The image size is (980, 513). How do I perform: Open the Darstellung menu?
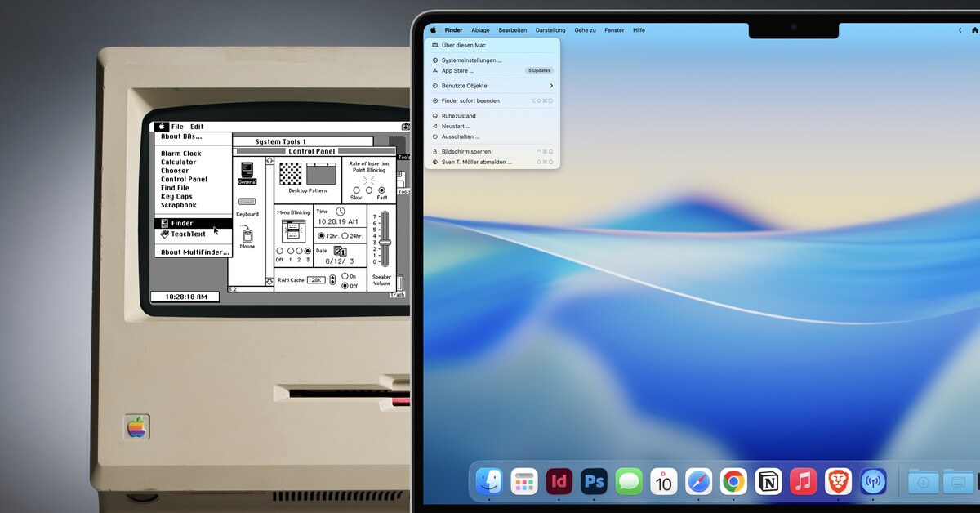[x=550, y=30]
